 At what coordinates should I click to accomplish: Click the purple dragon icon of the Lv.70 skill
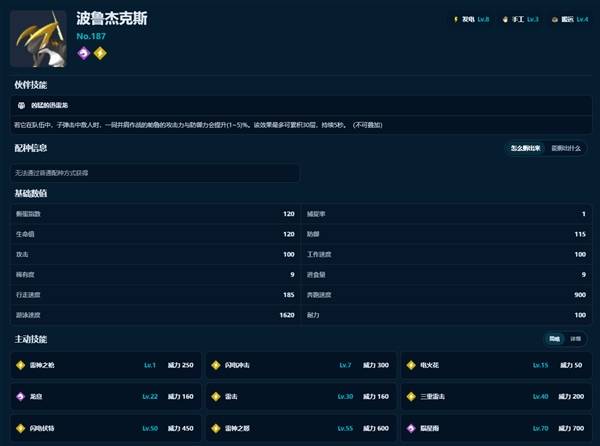(x=411, y=428)
